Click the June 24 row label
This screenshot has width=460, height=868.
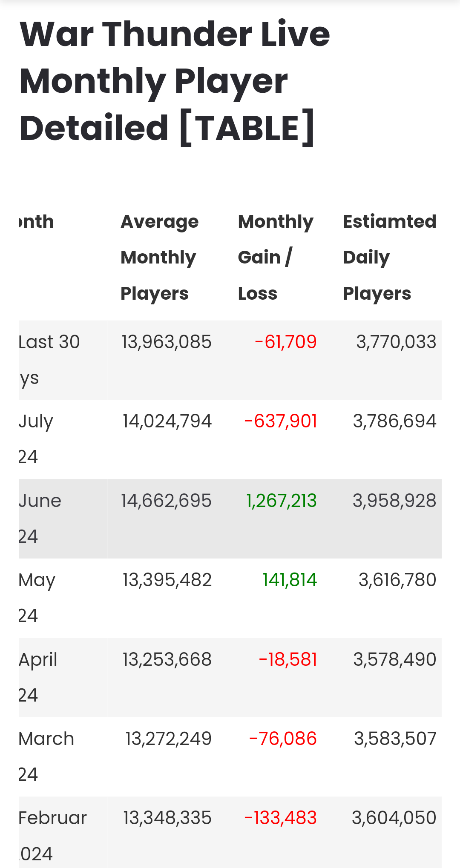pos(40,518)
